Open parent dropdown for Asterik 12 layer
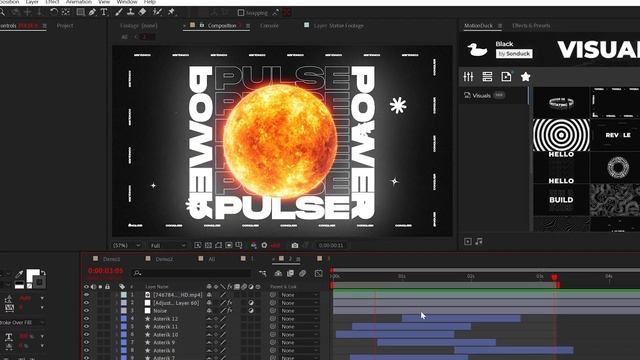 pyautogui.click(x=299, y=319)
